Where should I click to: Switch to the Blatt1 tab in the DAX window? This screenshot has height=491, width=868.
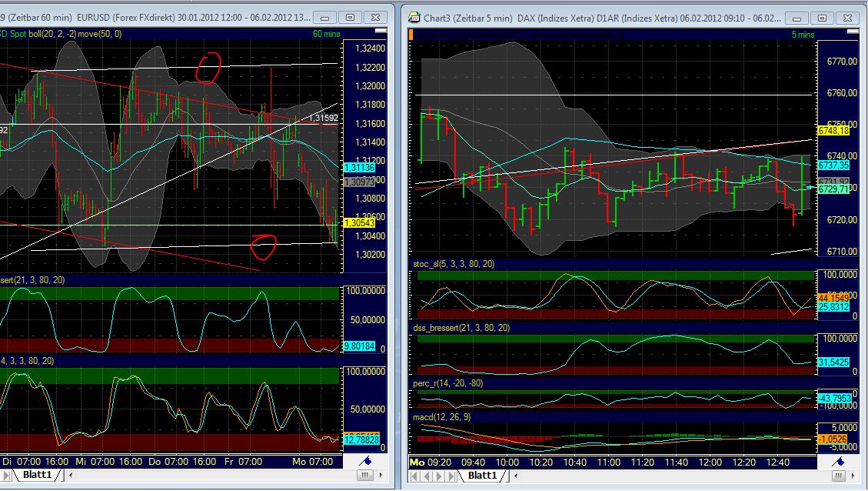point(483,475)
